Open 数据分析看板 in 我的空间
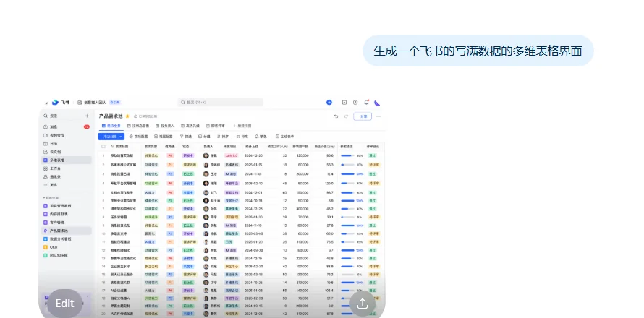Image resolution: width=644 pixels, height=318 pixels. pos(67,239)
